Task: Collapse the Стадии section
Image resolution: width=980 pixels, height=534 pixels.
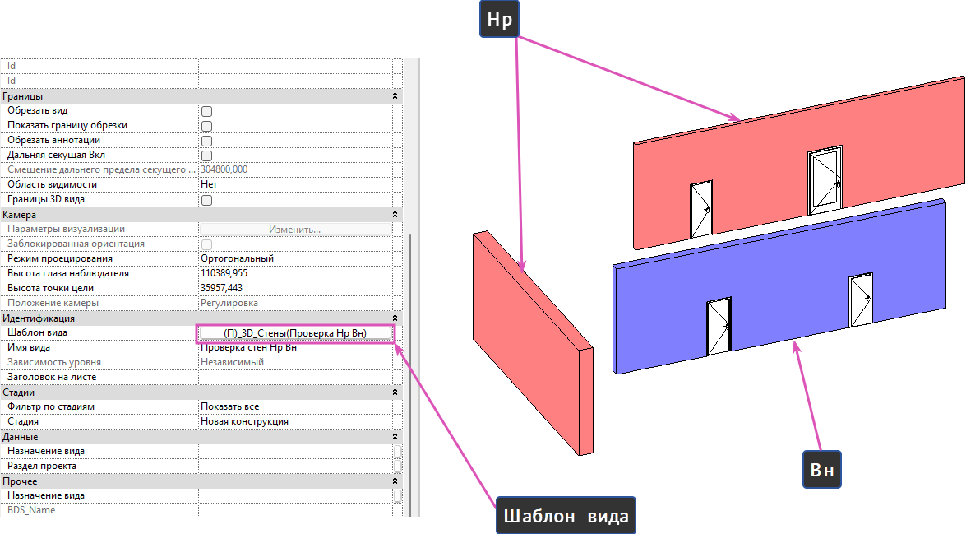Action: click(x=395, y=392)
